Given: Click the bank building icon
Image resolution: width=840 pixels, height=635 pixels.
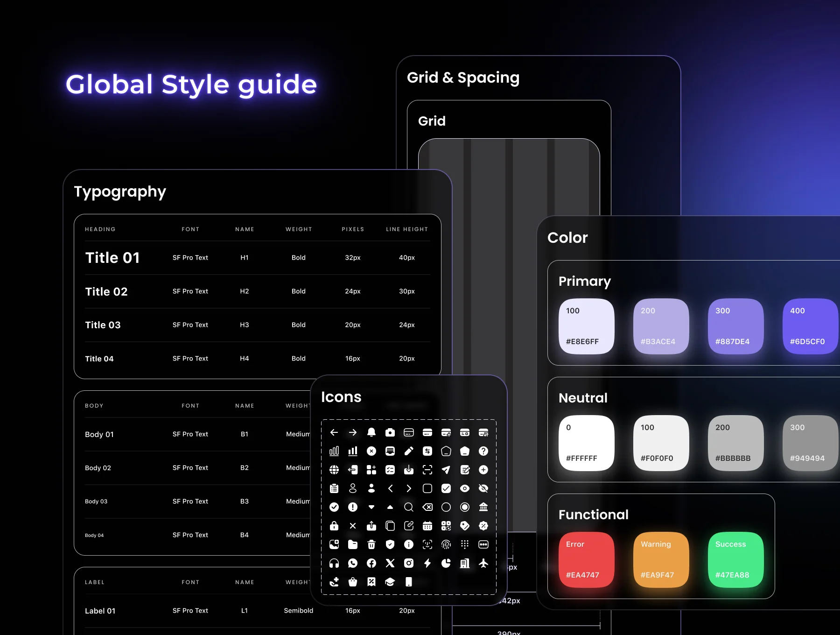Looking at the screenshot, I should click(483, 507).
